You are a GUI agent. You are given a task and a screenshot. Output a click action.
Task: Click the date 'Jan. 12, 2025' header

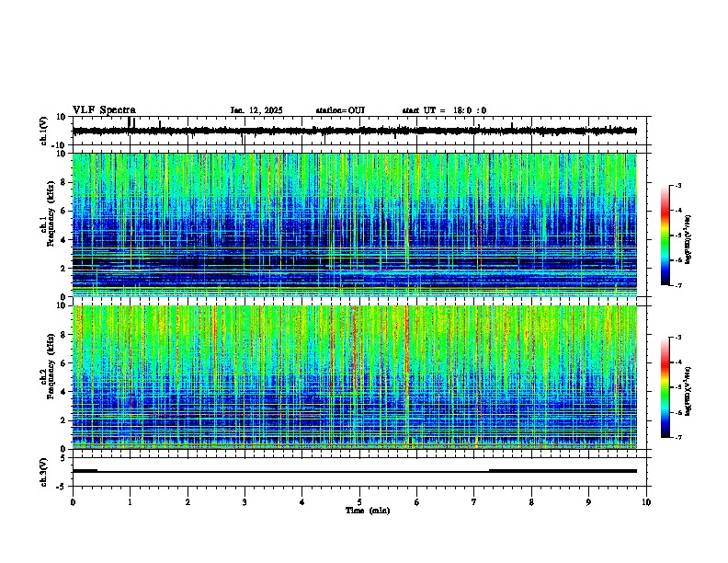[x=256, y=110]
